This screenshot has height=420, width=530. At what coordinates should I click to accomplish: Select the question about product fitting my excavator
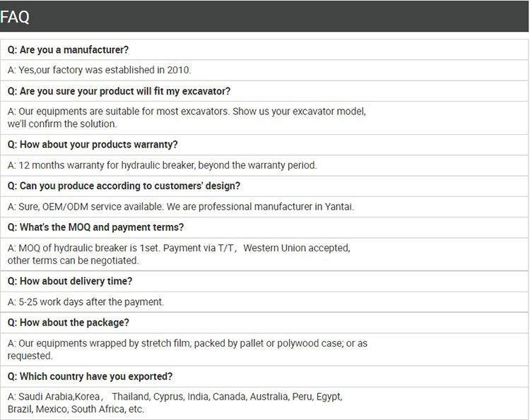[119, 91]
